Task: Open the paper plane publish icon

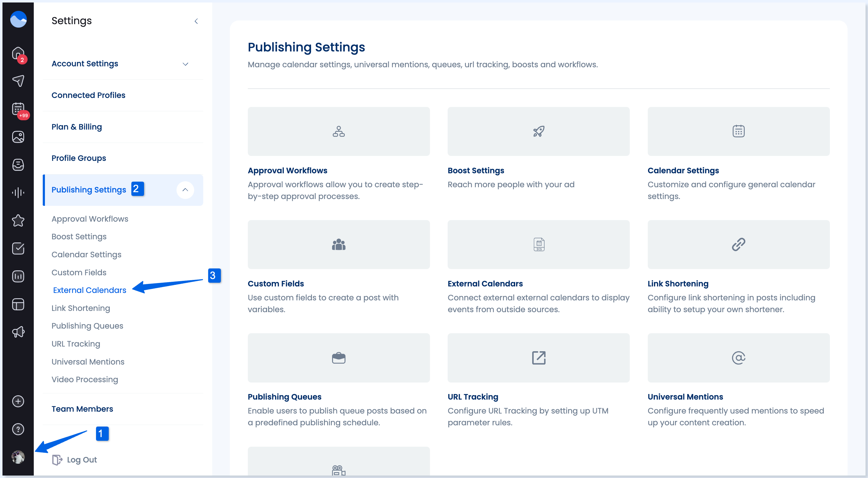Action: click(18, 81)
